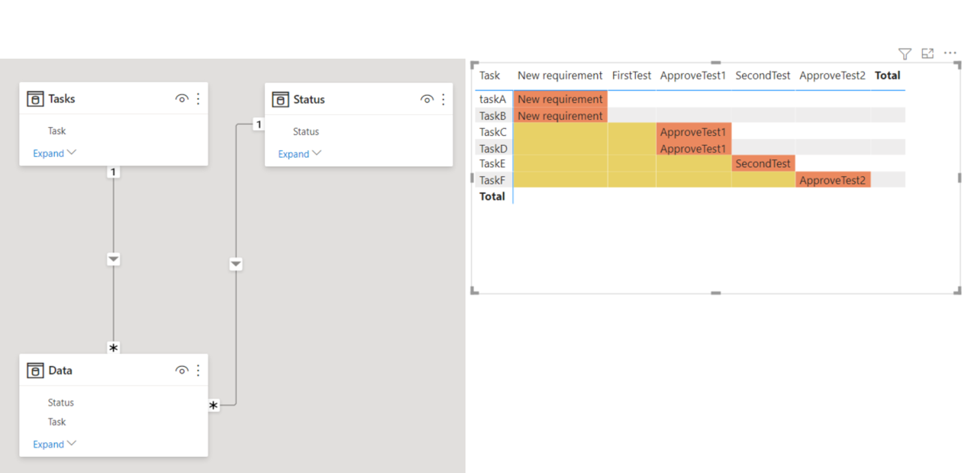The image size is (980, 473).
Task: Select Task field in Tasks table
Action: (x=57, y=131)
